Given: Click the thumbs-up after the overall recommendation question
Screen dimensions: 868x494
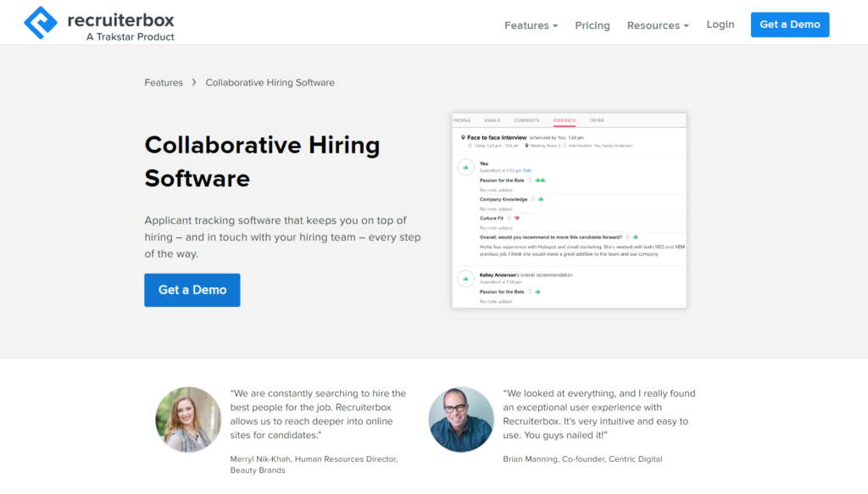Looking at the screenshot, I should [x=636, y=237].
